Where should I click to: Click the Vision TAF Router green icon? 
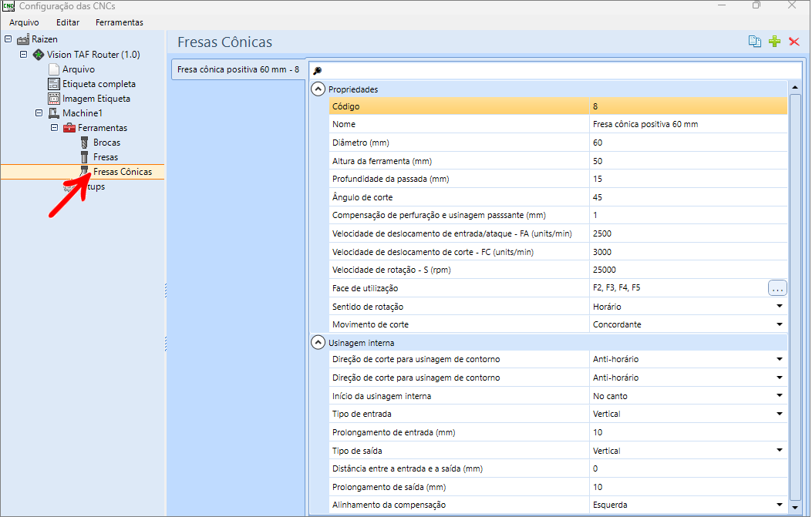[39, 55]
